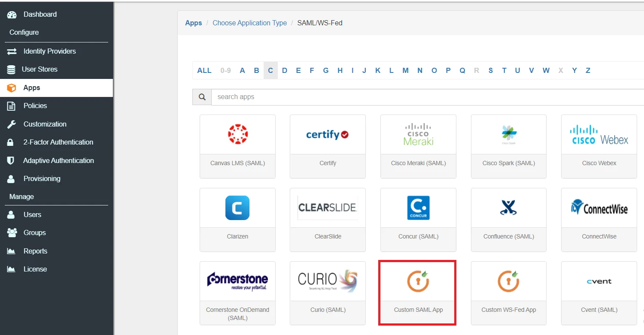This screenshot has width=644, height=335.
Task: Click the License chart icon
Action: [11, 269]
